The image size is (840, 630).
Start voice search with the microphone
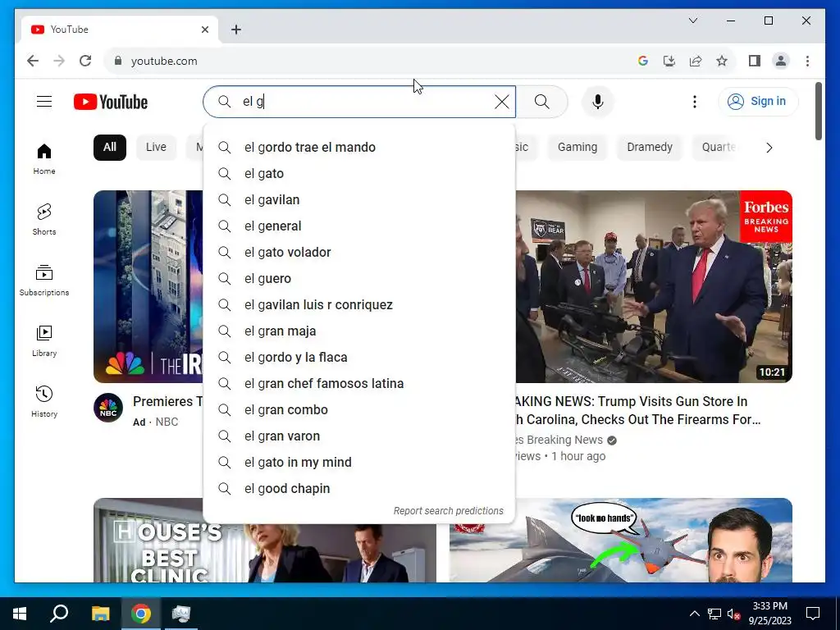598,102
